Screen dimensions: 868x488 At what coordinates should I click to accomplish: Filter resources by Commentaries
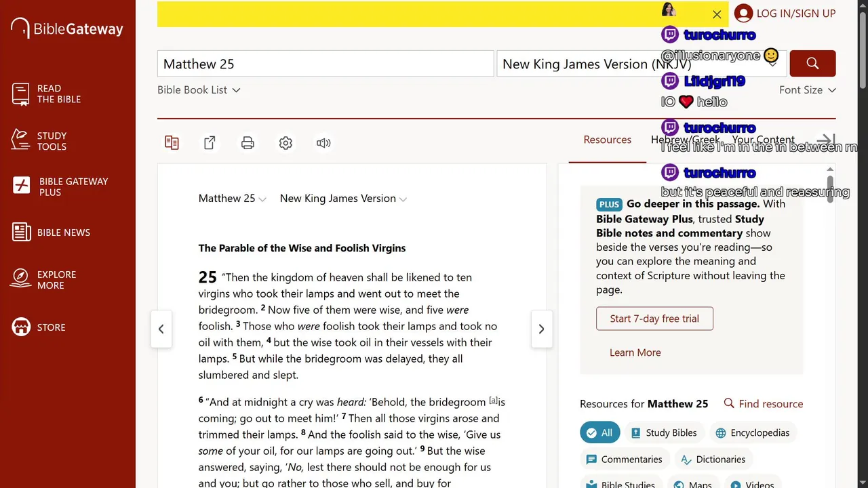[624, 460]
